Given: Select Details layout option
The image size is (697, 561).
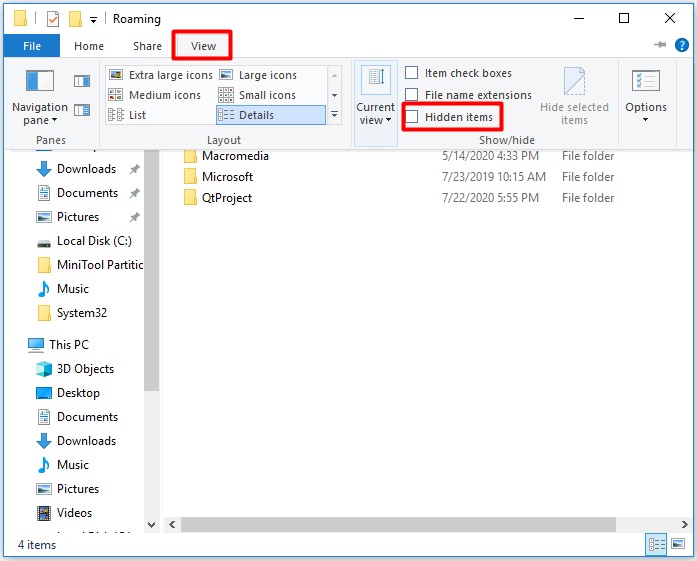Looking at the screenshot, I should (271, 115).
